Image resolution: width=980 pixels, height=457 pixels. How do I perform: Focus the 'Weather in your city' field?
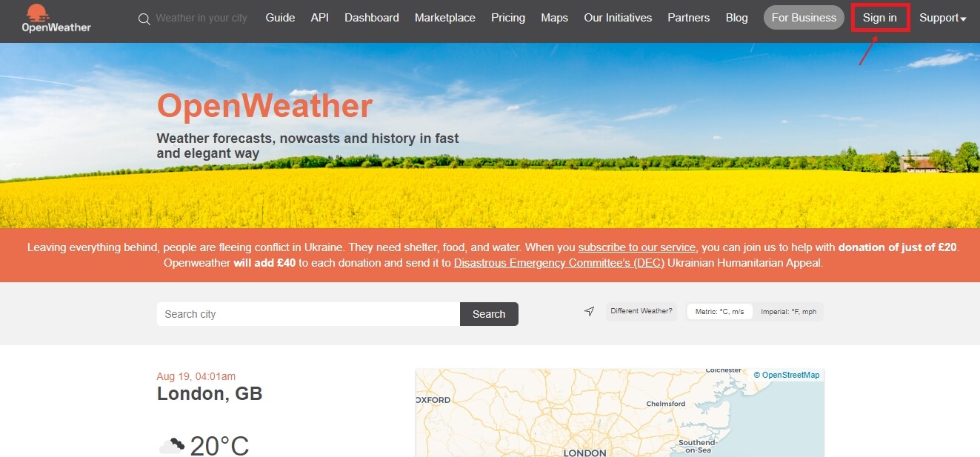pyautogui.click(x=201, y=18)
